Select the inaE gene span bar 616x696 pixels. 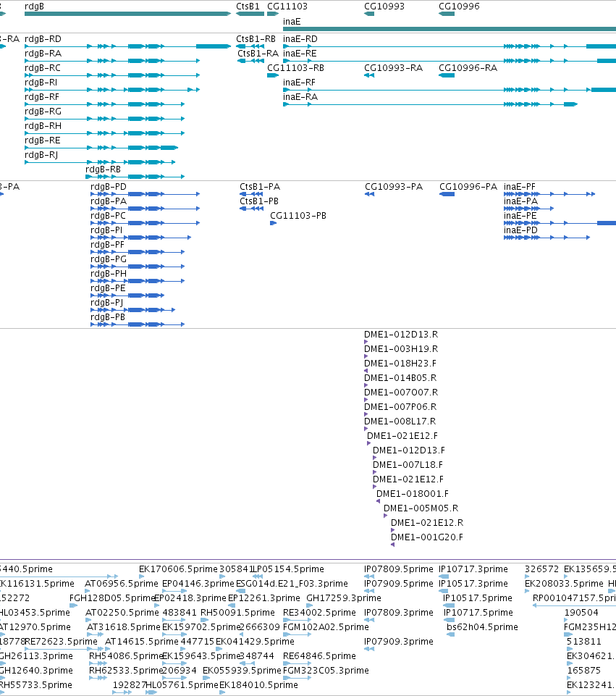click(450, 29)
